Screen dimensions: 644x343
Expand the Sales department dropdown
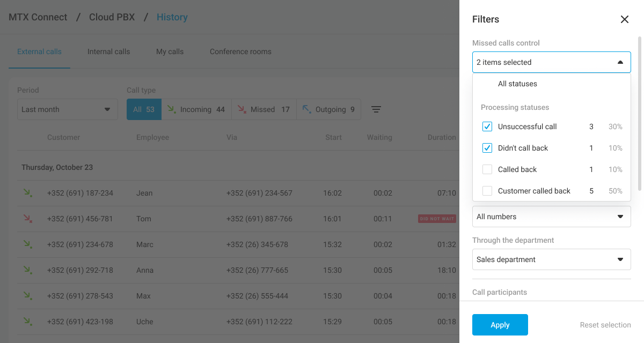tap(551, 259)
